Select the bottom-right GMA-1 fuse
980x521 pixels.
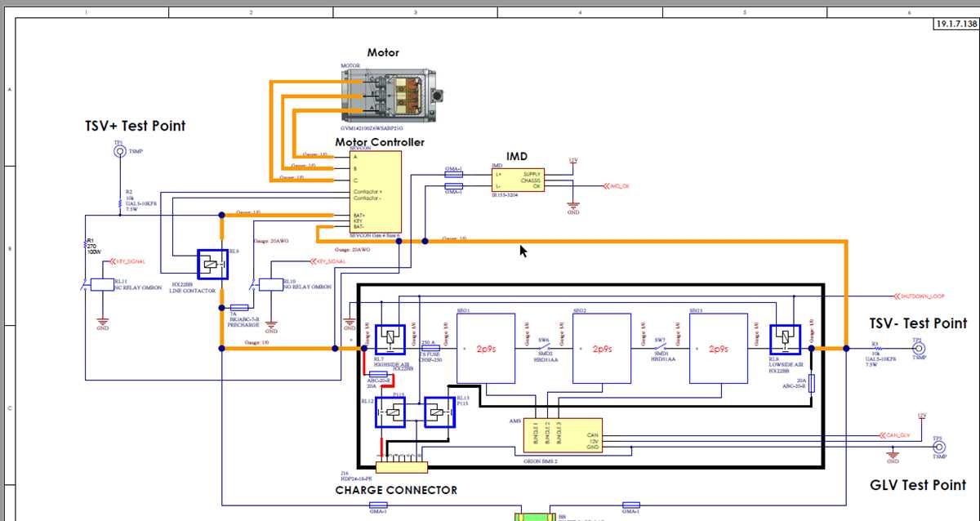click(x=630, y=505)
